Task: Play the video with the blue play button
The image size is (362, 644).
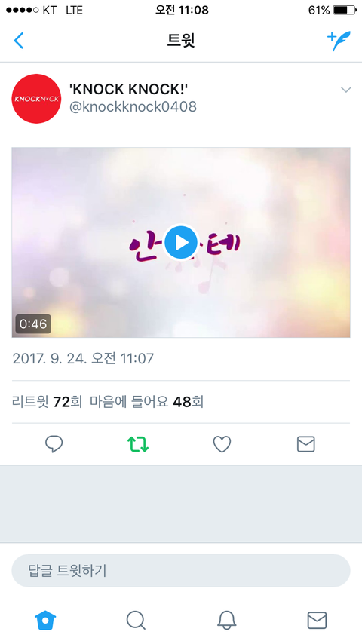Action: [x=181, y=243]
